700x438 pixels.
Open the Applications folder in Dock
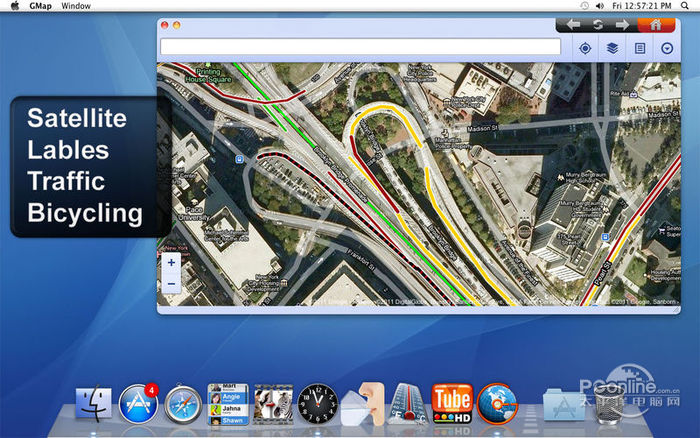tap(564, 405)
